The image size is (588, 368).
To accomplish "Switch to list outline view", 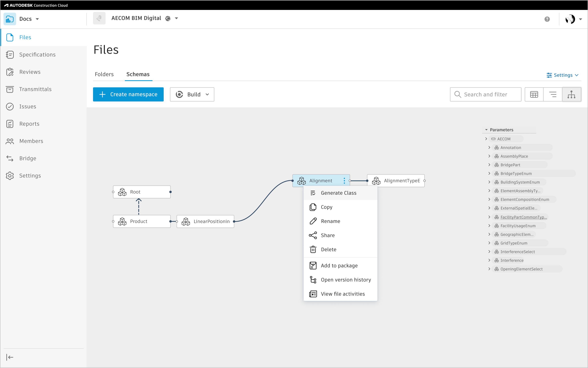I will [552, 95].
